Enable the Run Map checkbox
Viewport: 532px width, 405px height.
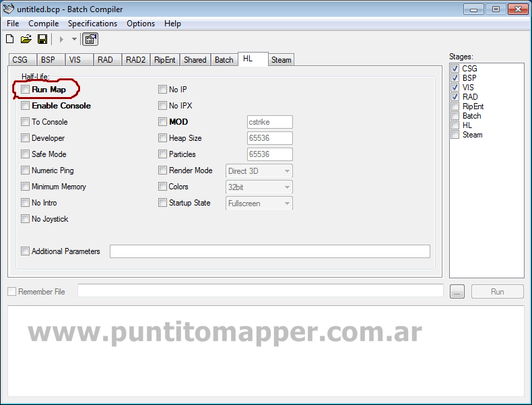(25, 89)
